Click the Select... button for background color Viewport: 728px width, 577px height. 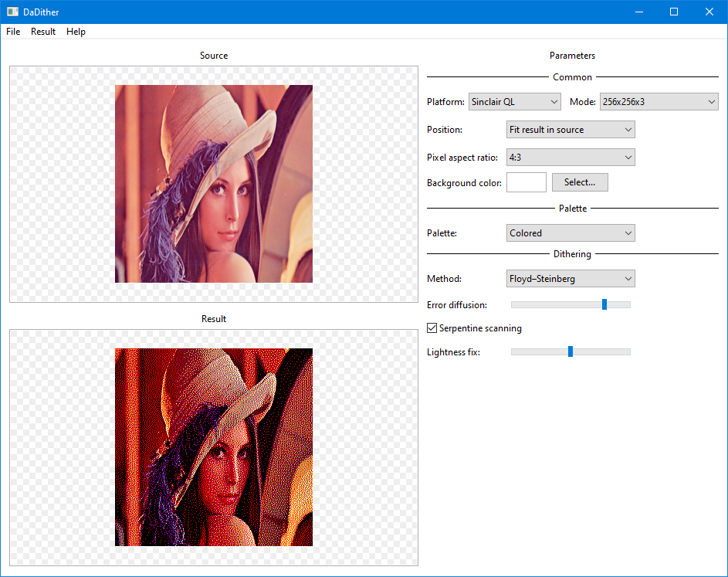click(x=580, y=182)
